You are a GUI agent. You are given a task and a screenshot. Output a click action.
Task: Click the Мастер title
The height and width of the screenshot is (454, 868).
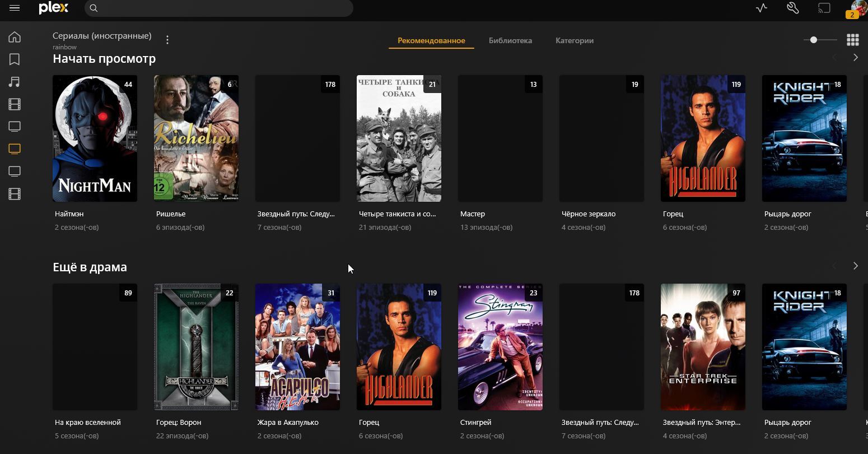(x=473, y=214)
